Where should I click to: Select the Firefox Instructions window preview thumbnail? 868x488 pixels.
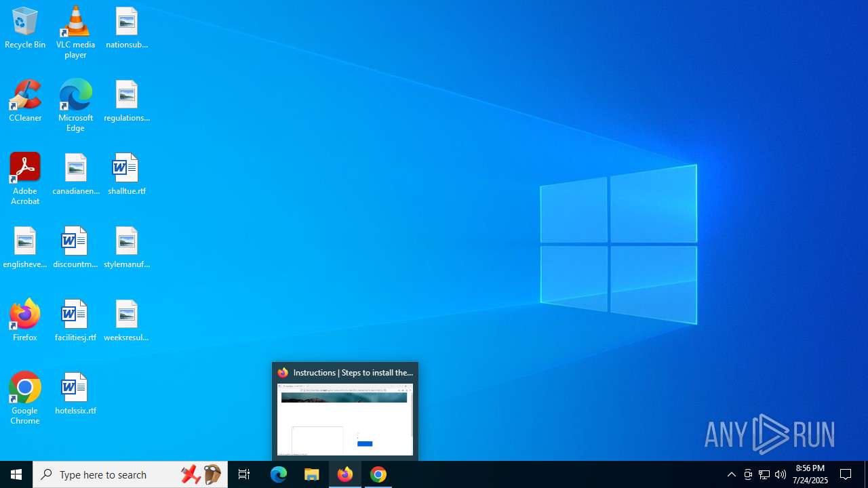[x=345, y=420]
